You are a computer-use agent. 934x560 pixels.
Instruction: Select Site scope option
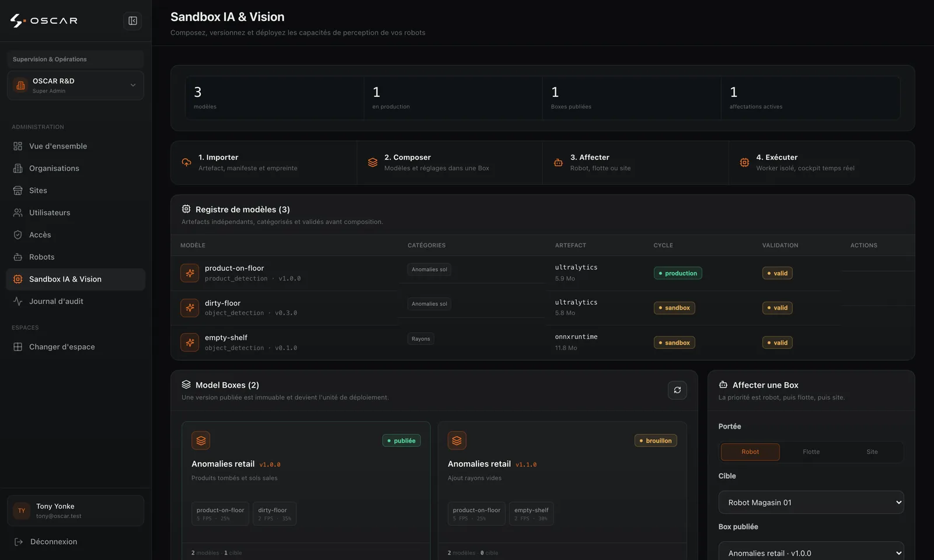[x=872, y=452]
